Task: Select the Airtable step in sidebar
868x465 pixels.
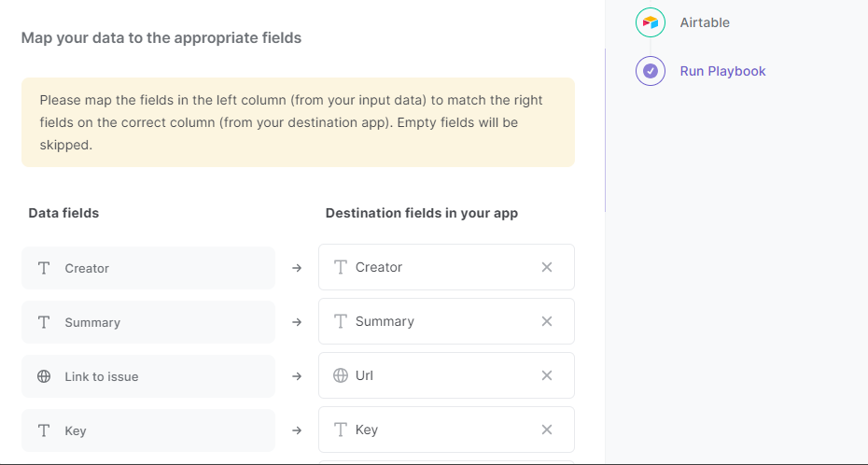Action: tap(704, 22)
